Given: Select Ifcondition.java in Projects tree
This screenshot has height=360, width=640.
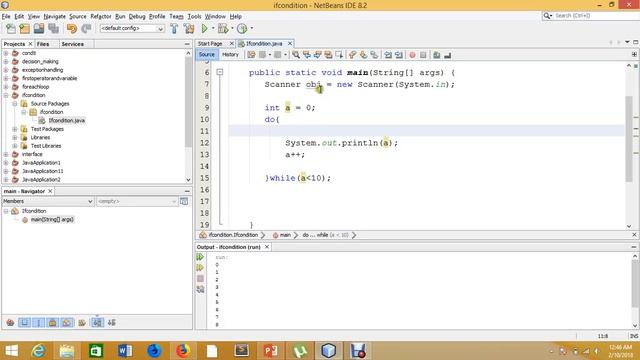Looking at the screenshot, I should point(67,120).
